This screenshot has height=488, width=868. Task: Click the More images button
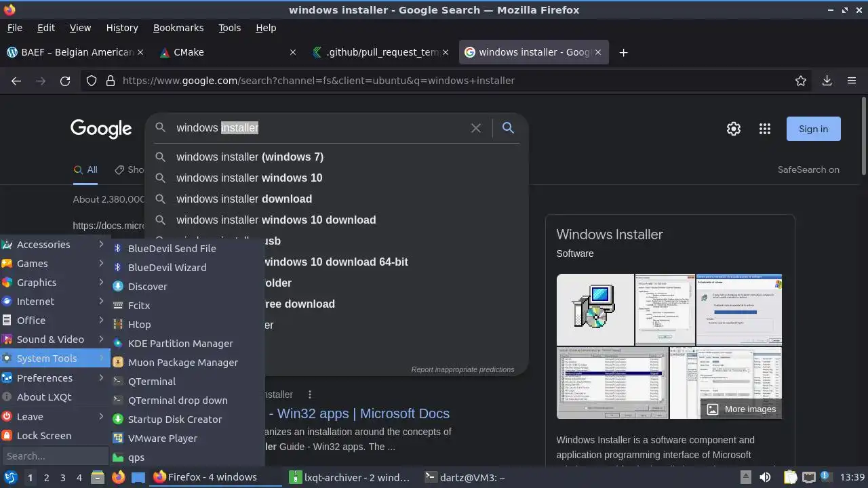pos(741,409)
